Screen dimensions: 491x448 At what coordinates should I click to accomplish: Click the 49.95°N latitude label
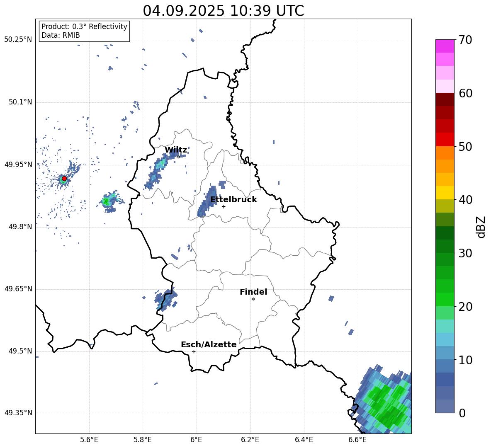click(18, 165)
